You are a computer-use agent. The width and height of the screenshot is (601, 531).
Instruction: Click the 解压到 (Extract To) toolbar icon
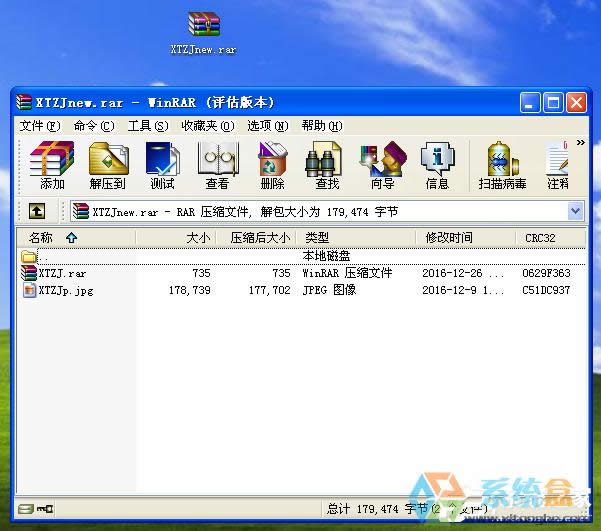(x=108, y=164)
